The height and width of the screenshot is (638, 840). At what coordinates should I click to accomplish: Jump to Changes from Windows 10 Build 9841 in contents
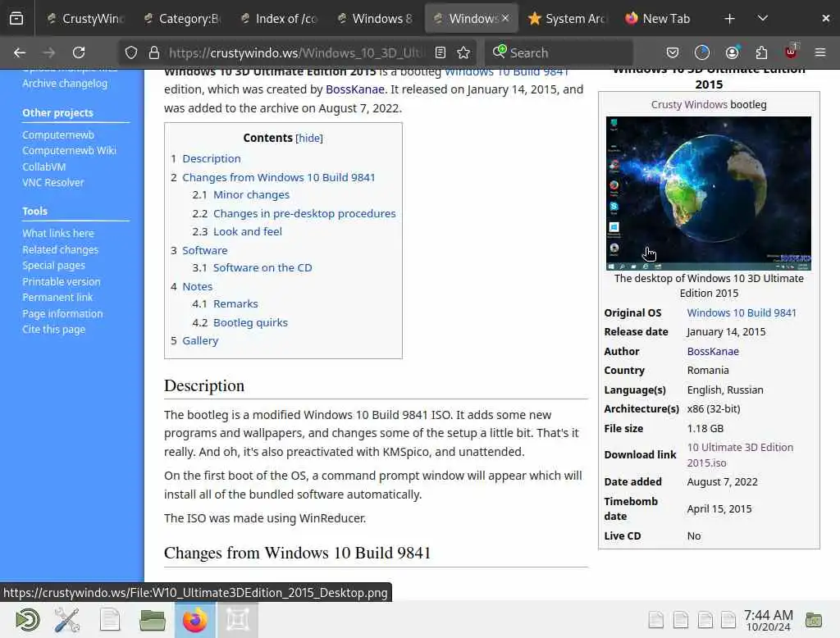point(279,177)
